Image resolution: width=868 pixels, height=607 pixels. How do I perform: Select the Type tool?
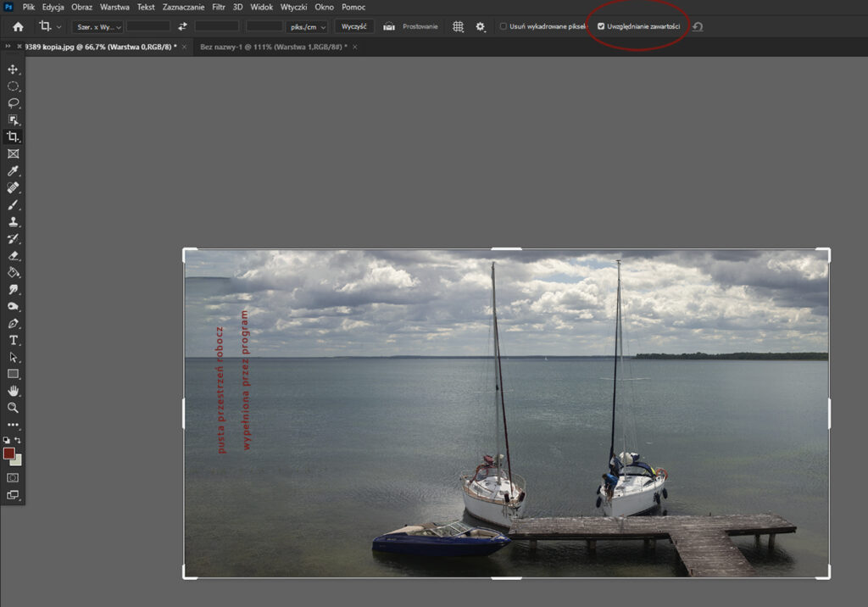coord(12,340)
